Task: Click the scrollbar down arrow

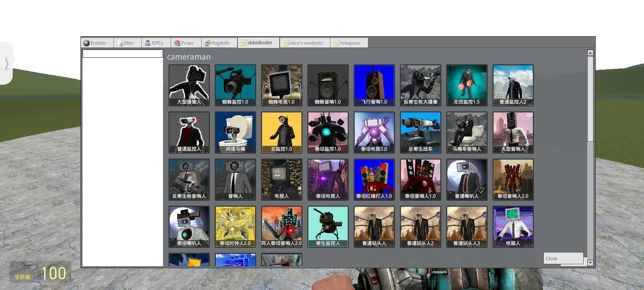Action: coord(590,263)
